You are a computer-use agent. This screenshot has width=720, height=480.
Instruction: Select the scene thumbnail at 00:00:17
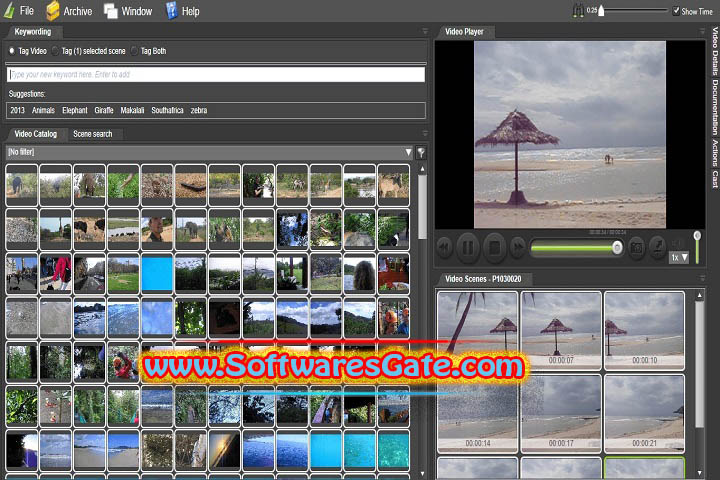[x=561, y=413]
